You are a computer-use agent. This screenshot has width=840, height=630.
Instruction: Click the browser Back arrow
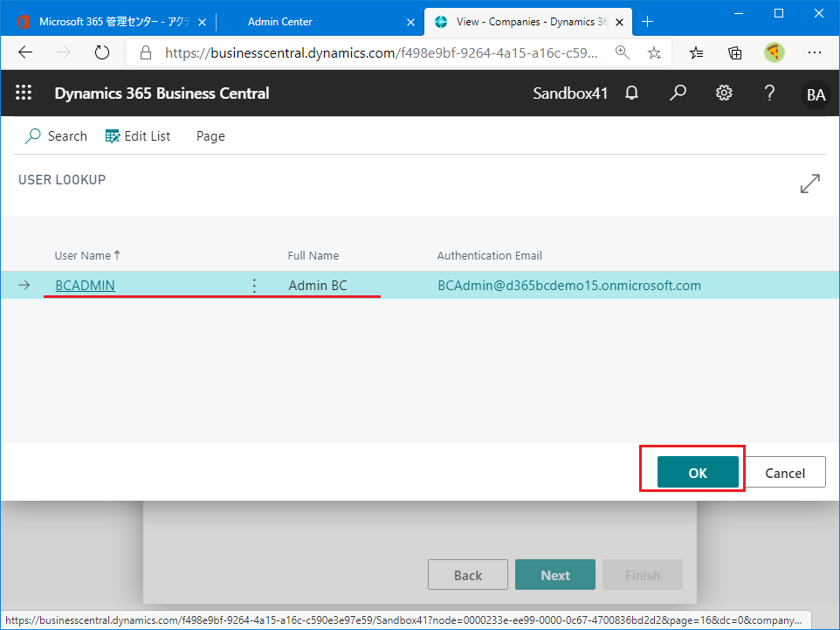25,52
